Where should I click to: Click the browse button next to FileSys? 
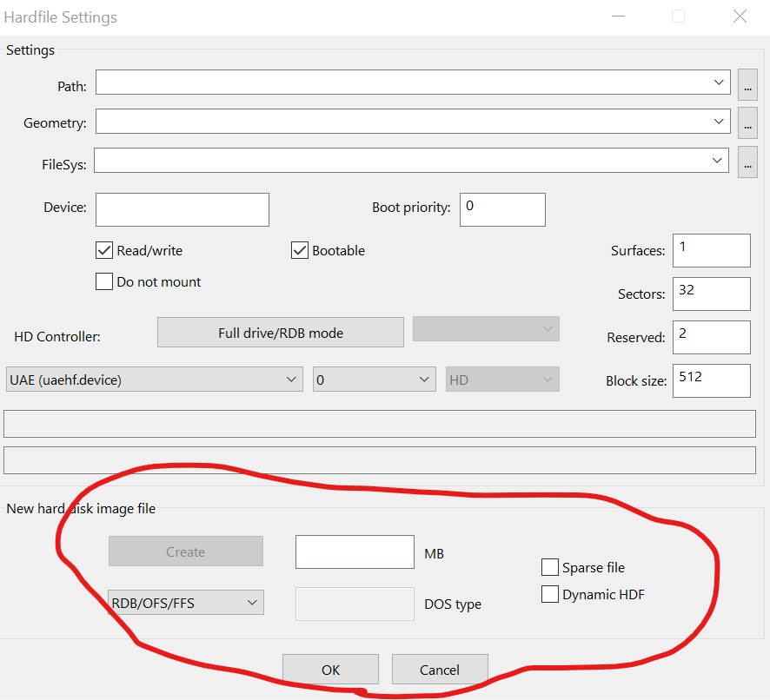[747, 162]
